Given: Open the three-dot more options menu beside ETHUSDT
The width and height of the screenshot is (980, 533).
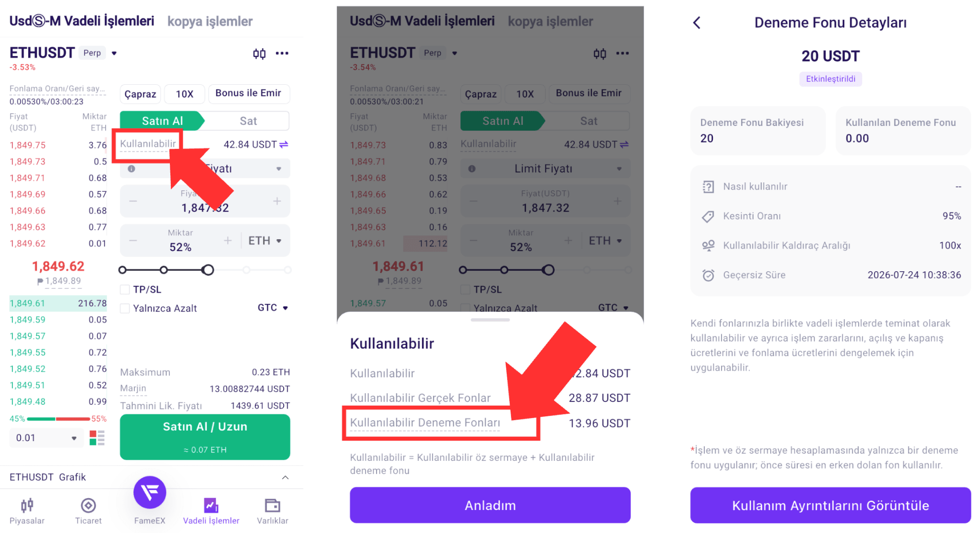Looking at the screenshot, I should 282,53.
